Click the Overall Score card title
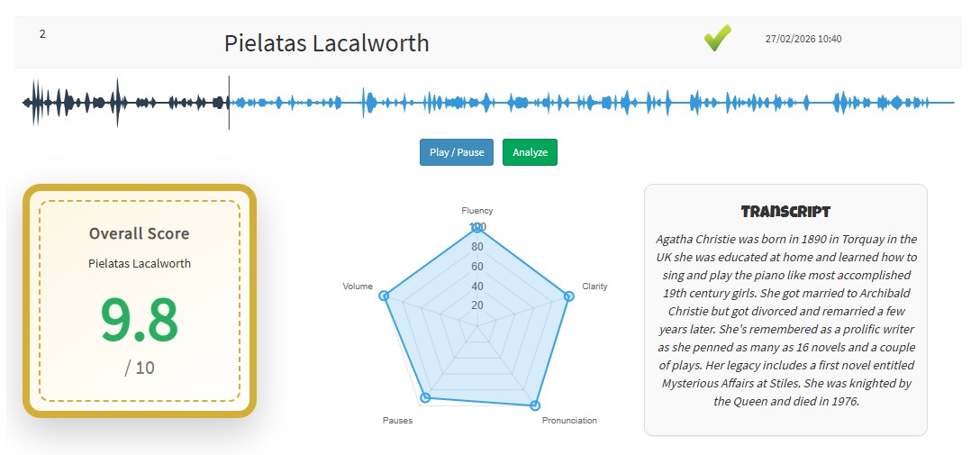The width and height of the screenshot is (980, 455). (x=140, y=233)
